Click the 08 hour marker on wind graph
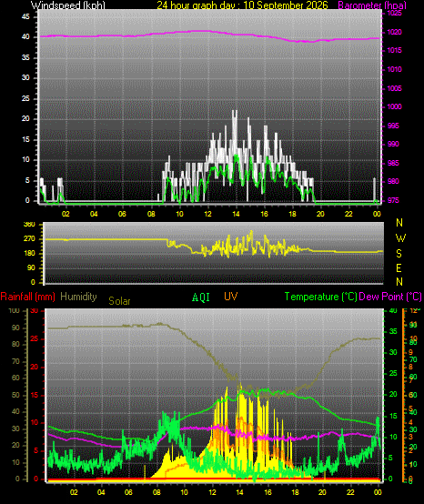 pos(151,214)
